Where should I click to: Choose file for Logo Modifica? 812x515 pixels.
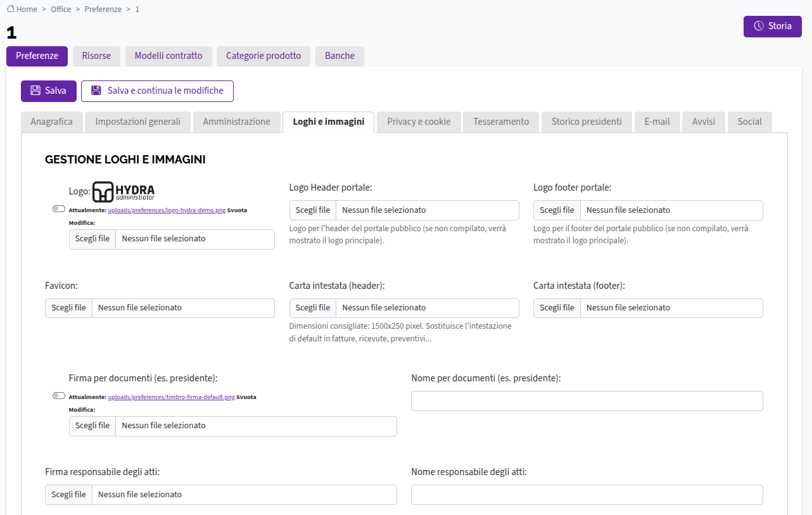(172, 239)
